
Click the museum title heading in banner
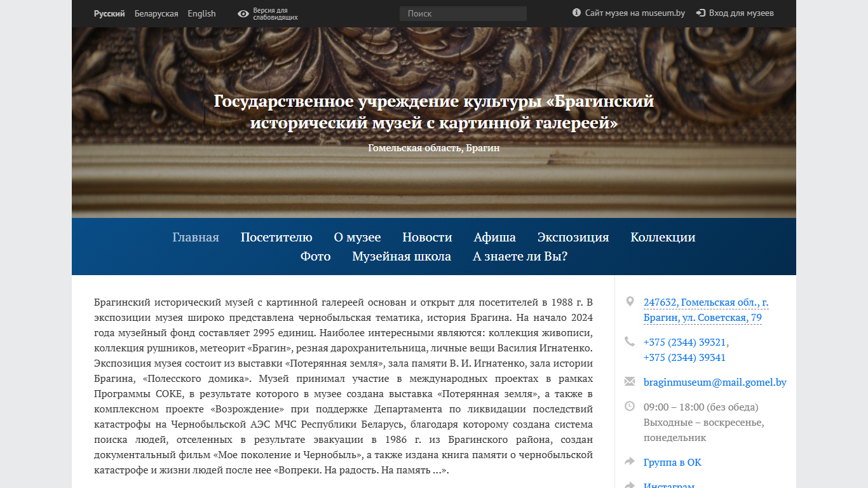point(434,111)
